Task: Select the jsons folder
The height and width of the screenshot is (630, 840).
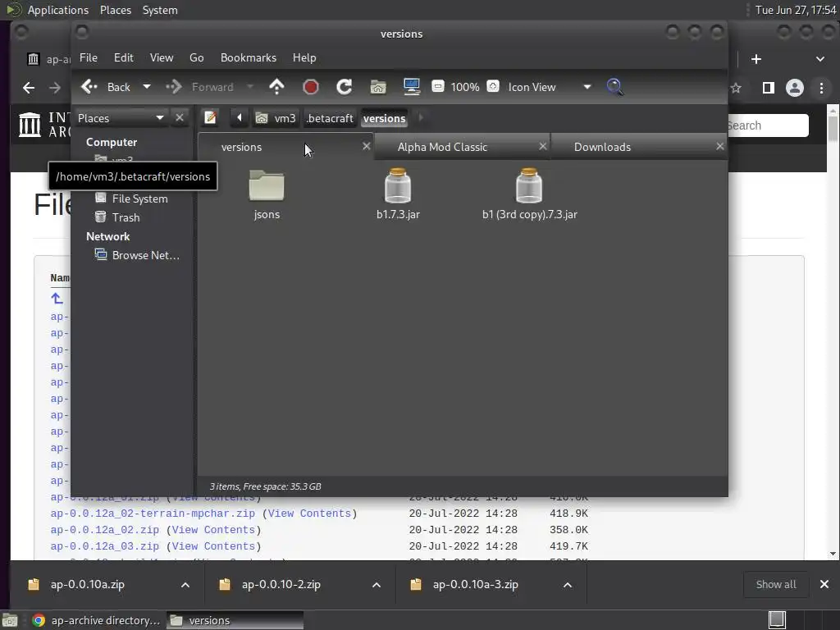Action: point(267,194)
